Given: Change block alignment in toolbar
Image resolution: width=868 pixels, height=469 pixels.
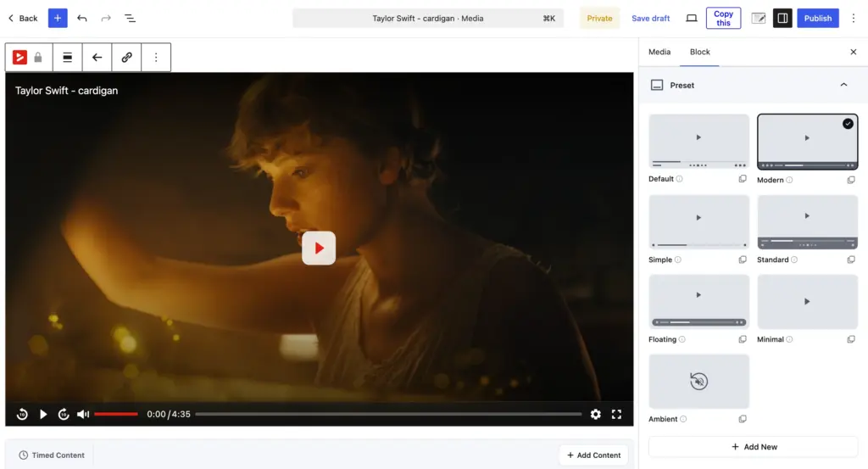Looking at the screenshot, I should (68, 57).
